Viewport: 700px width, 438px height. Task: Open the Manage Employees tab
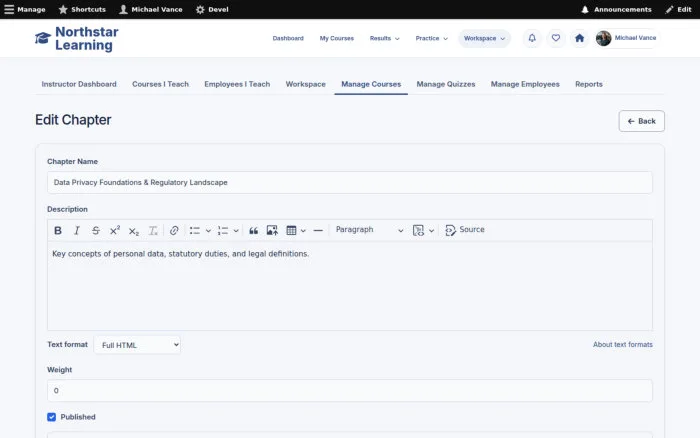coord(525,84)
